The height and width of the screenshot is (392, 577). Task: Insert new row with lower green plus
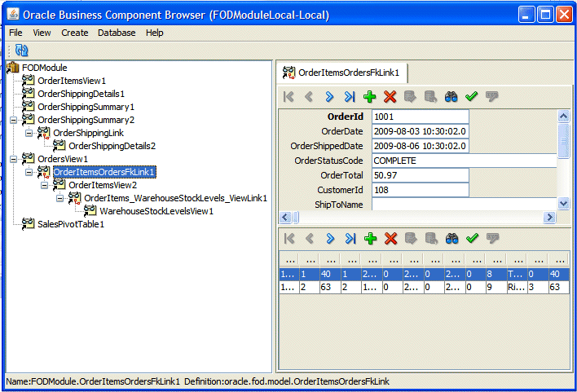coord(371,239)
